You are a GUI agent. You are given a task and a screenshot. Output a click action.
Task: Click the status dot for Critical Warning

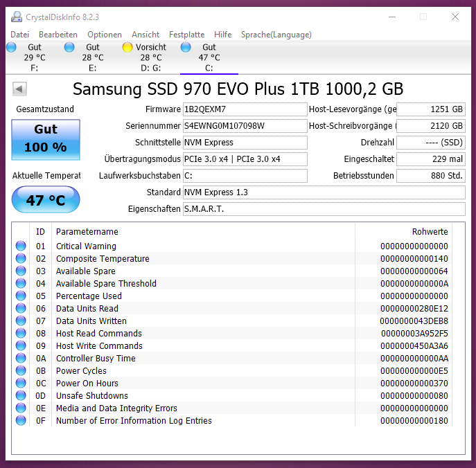21,246
